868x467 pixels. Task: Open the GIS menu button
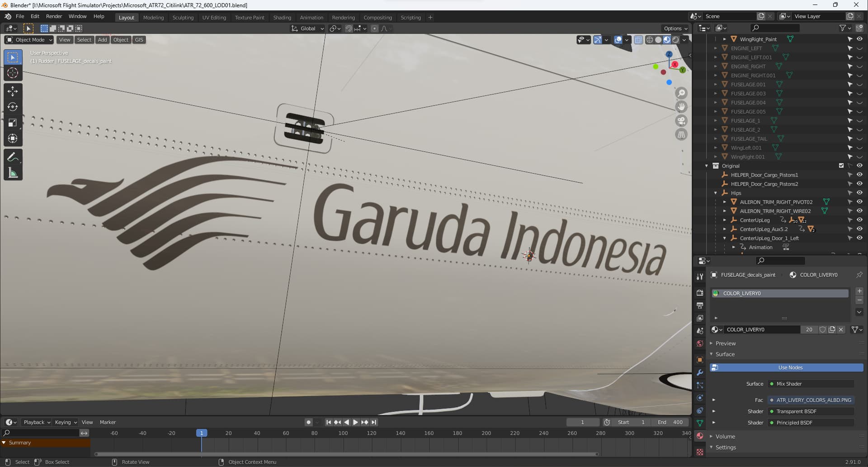click(139, 40)
